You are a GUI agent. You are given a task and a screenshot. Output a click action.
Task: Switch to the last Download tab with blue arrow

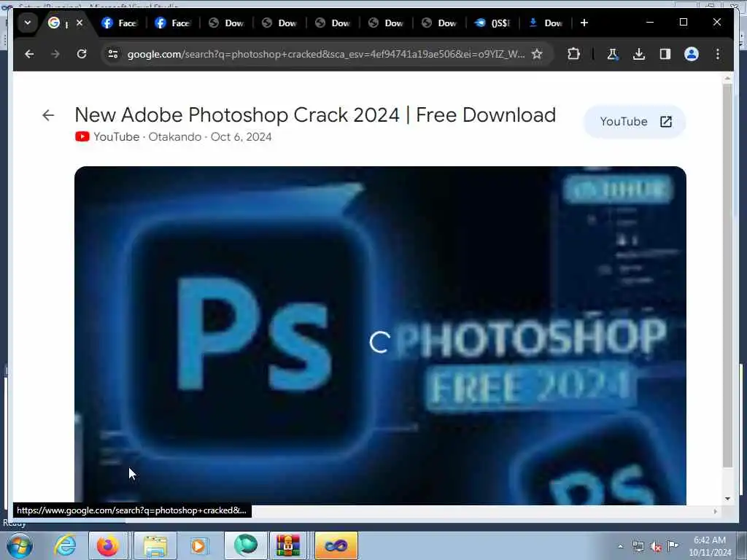[546, 23]
